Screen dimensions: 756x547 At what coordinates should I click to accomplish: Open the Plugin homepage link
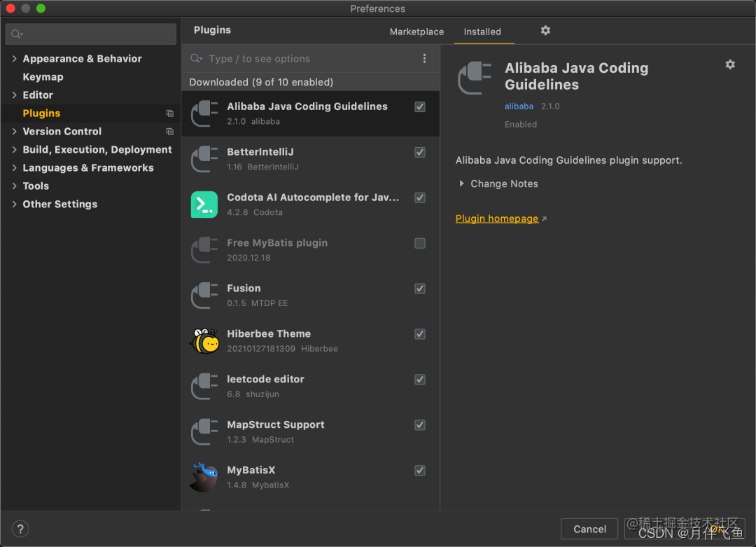496,219
